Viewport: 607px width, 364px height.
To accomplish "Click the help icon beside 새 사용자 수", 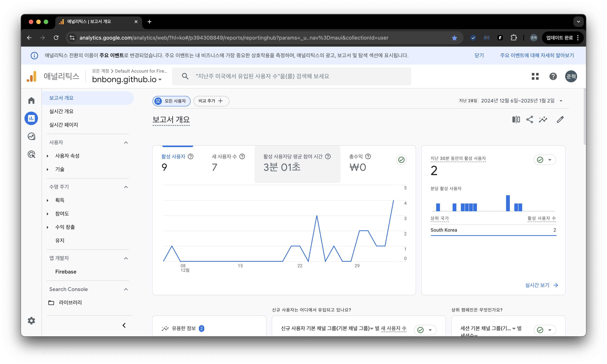I will tap(242, 156).
